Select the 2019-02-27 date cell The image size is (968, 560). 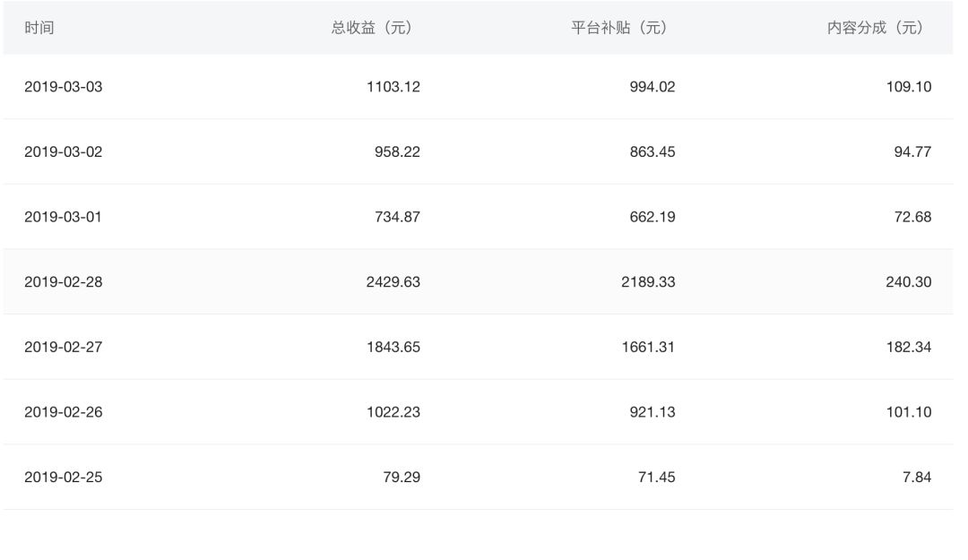(63, 347)
